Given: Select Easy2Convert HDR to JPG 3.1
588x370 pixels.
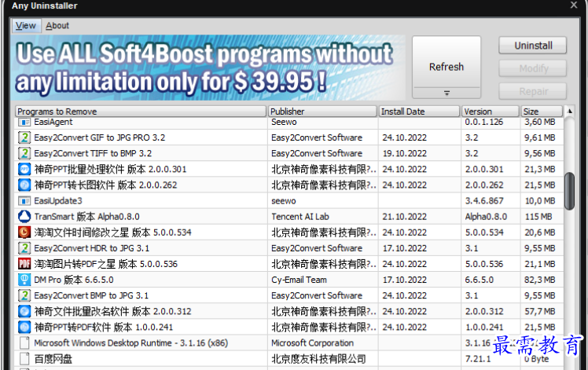Looking at the screenshot, I should (91, 248).
